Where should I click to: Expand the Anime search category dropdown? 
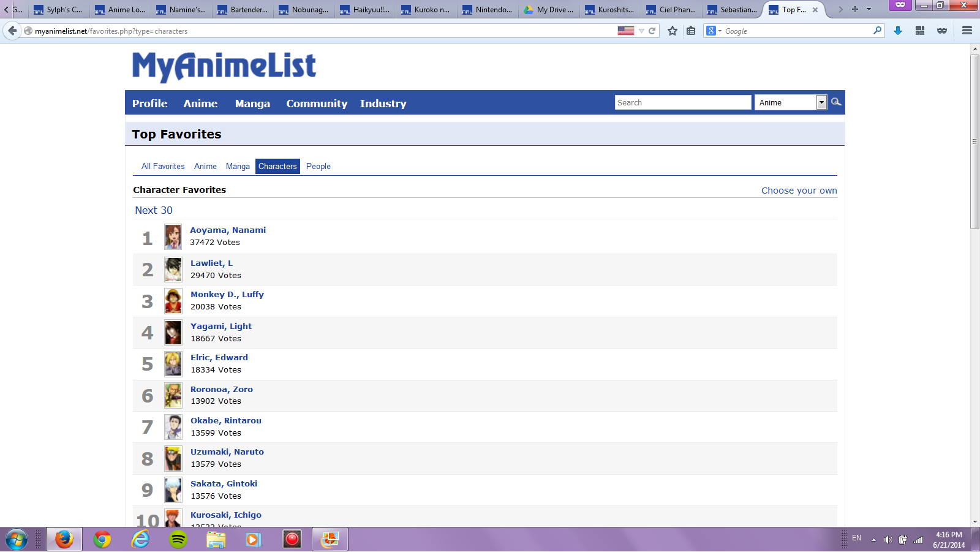point(821,103)
